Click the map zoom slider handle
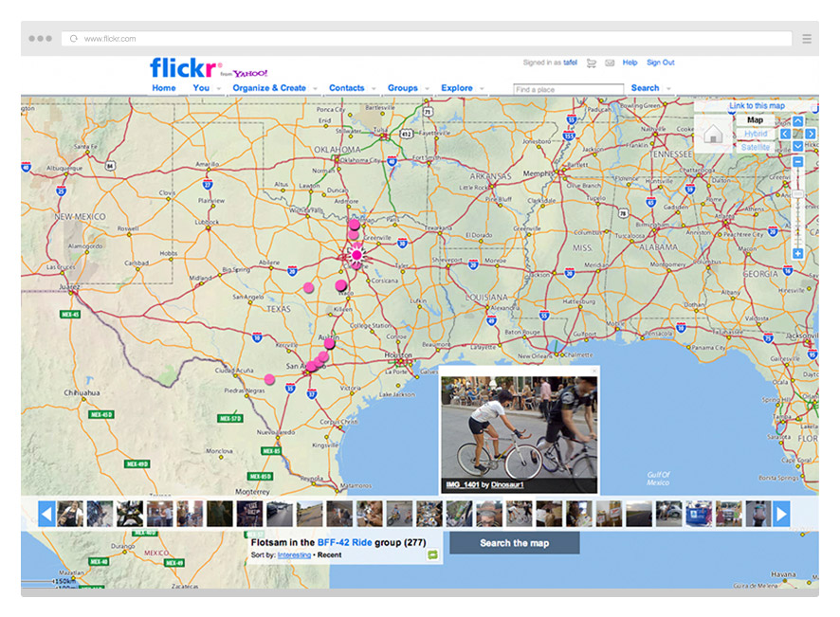Viewport: 840px width, 617px height. point(797,194)
